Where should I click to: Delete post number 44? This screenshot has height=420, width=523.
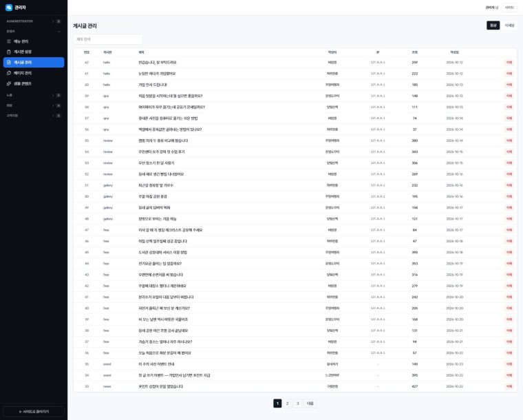tap(509, 264)
